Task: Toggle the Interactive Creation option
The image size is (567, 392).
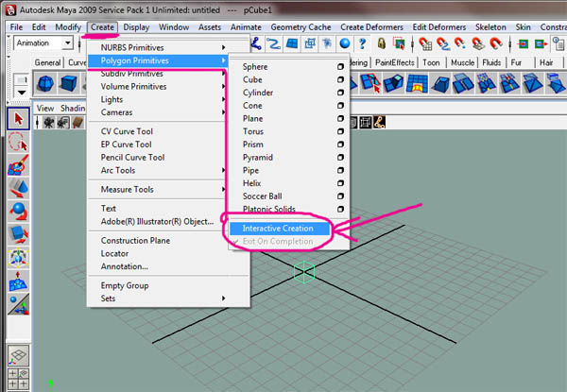Action: (280, 229)
